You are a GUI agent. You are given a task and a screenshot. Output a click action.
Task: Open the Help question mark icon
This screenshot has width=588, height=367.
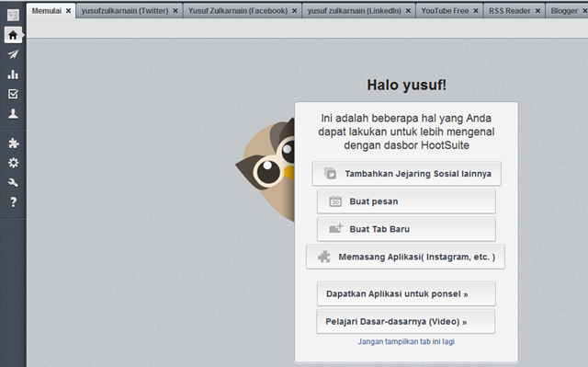[13, 202]
